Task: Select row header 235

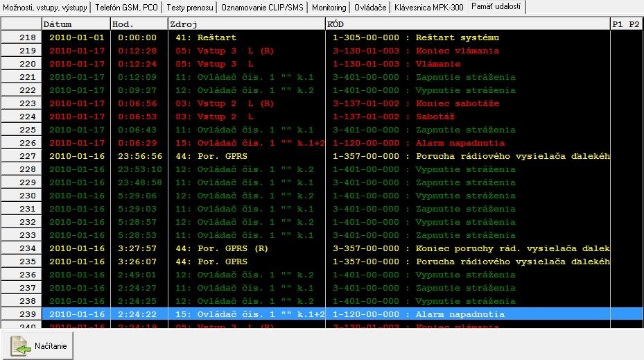Action: click(21, 261)
